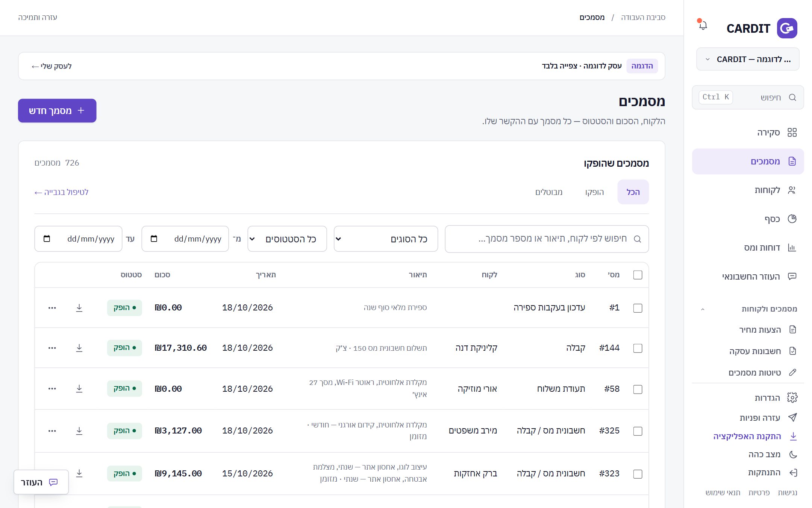Image resolution: width=812 pixels, height=508 pixels.
Task: Click the מסמך חדש button
Action: (57, 111)
